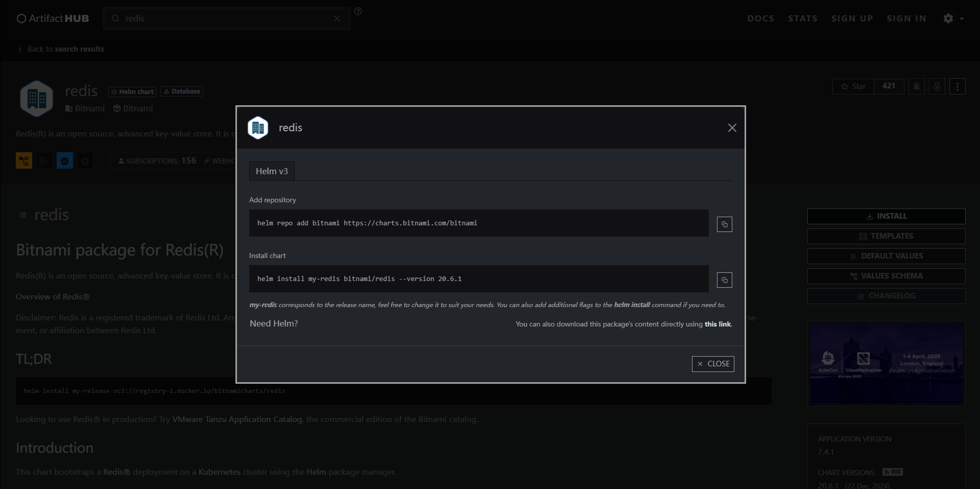Open the VMware Tanzu Application Catalog link
The height and width of the screenshot is (489, 980).
click(x=237, y=419)
